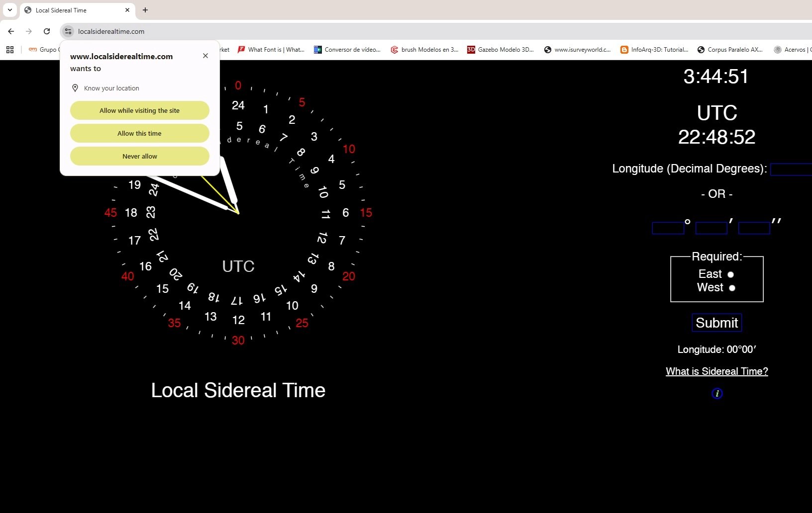
Task: Click the longitude minutes input field
Action: pyautogui.click(x=711, y=228)
